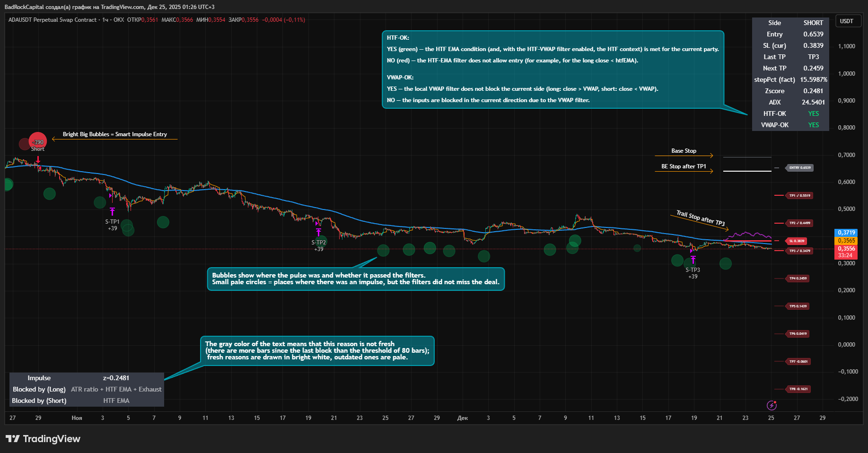Select the S-TP2 magenta arrow marker
868x453 pixels.
(318, 232)
